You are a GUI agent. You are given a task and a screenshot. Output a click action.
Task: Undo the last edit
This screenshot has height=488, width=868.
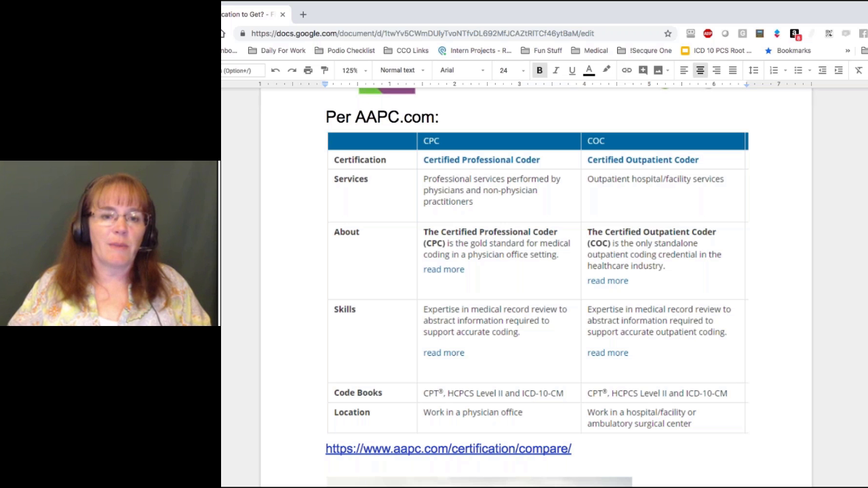tap(275, 70)
